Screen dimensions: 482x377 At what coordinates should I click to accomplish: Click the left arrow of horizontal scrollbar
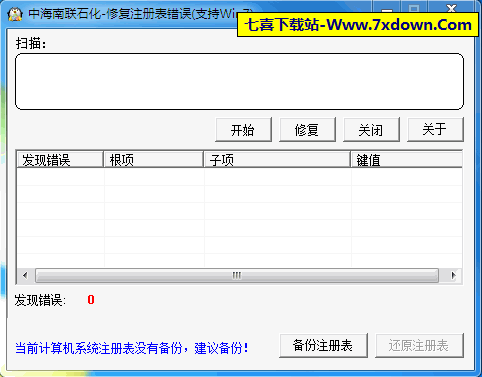tap(25, 276)
